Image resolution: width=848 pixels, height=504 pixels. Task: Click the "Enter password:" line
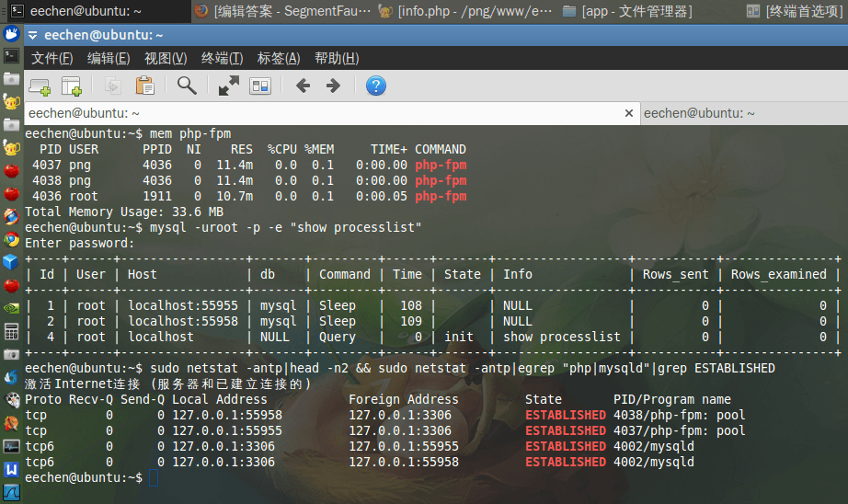79,243
